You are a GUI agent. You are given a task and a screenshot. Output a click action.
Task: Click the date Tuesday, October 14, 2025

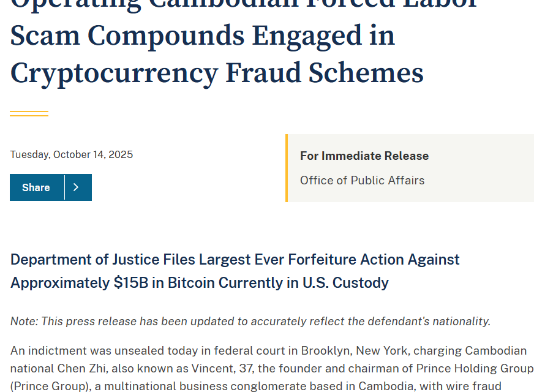click(x=72, y=154)
